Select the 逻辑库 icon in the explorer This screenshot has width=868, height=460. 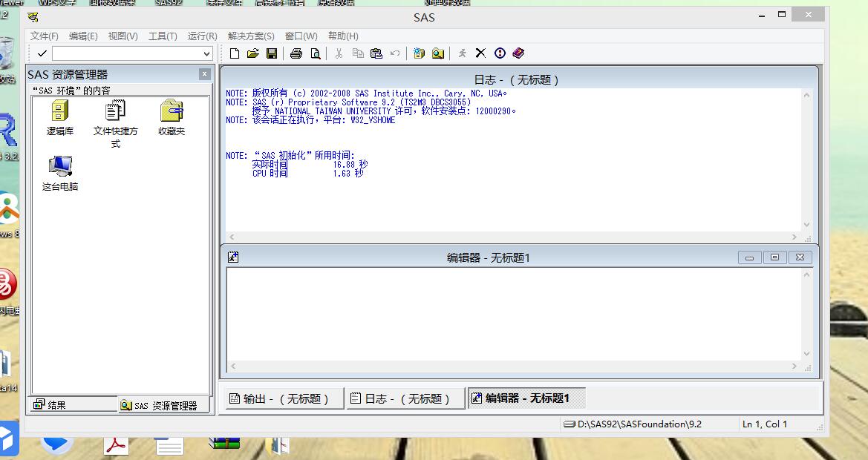(59, 112)
